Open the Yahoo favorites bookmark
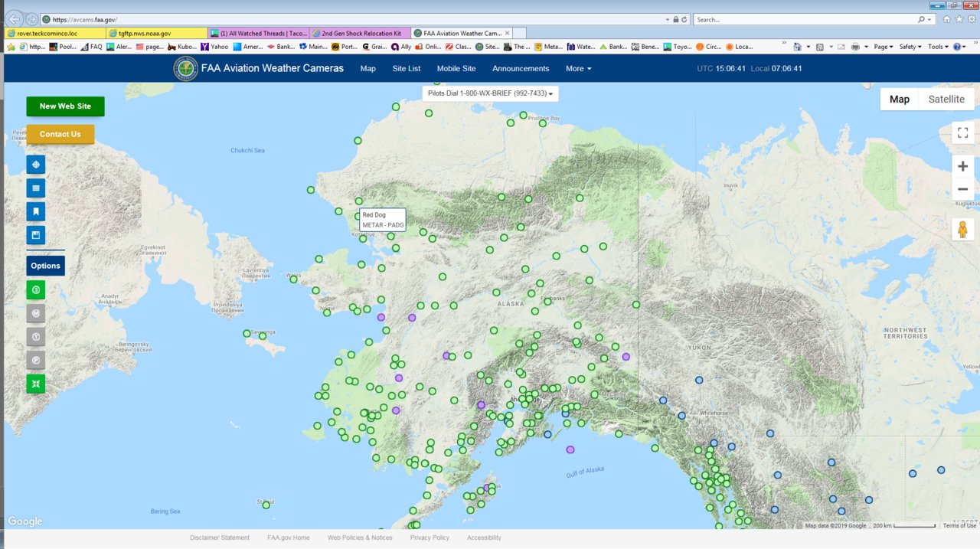 pyautogui.click(x=214, y=47)
